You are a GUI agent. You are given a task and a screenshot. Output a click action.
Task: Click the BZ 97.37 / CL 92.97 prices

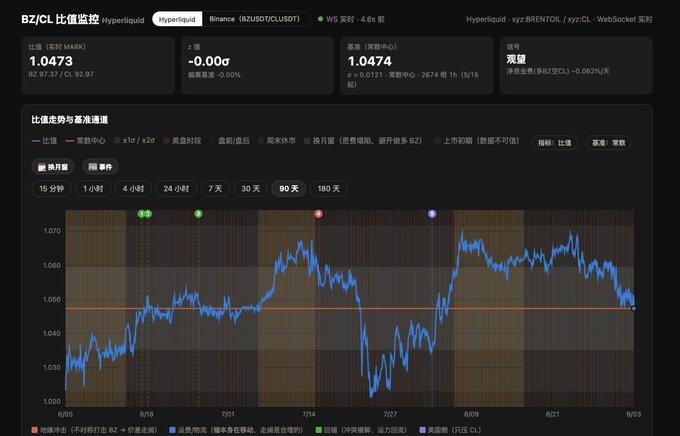pyautogui.click(x=61, y=74)
